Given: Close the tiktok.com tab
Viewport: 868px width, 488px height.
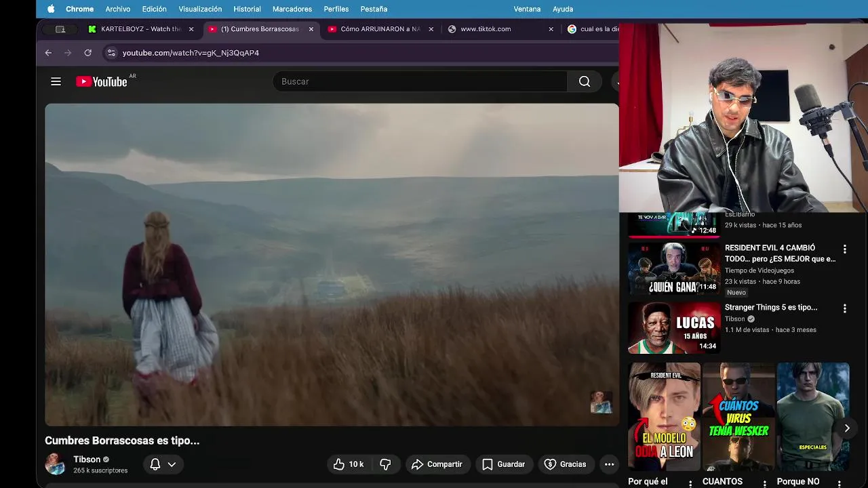Looking at the screenshot, I should tap(551, 29).
